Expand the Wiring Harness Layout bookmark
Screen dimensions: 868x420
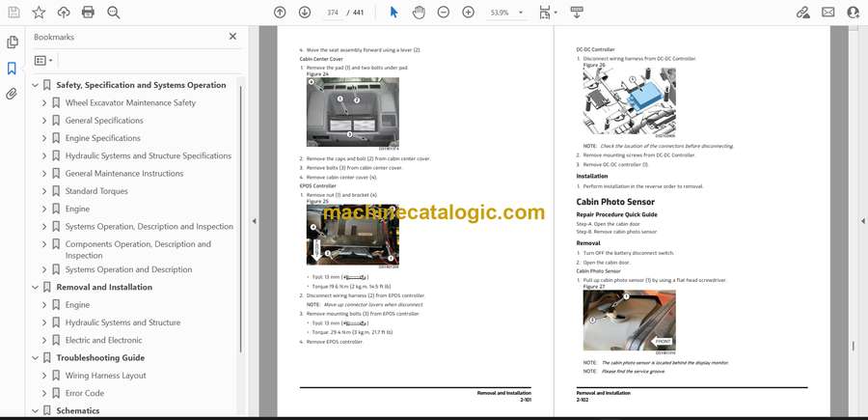coord(44,376)
